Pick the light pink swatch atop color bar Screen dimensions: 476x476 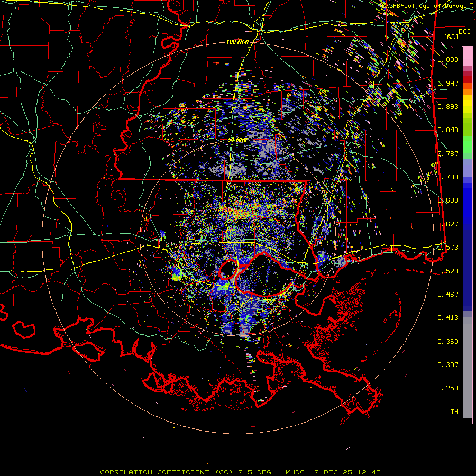click(467, 56)
